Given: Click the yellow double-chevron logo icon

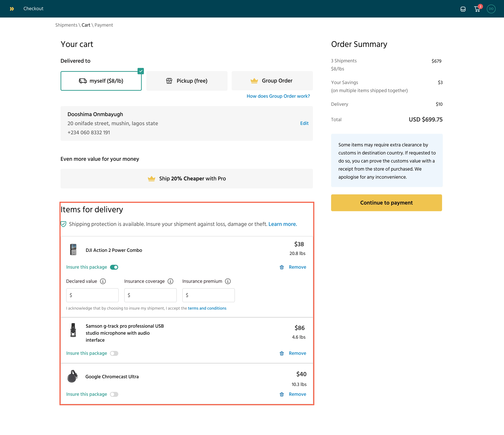Looking at the screenshot, I should (x=12, y=9).
